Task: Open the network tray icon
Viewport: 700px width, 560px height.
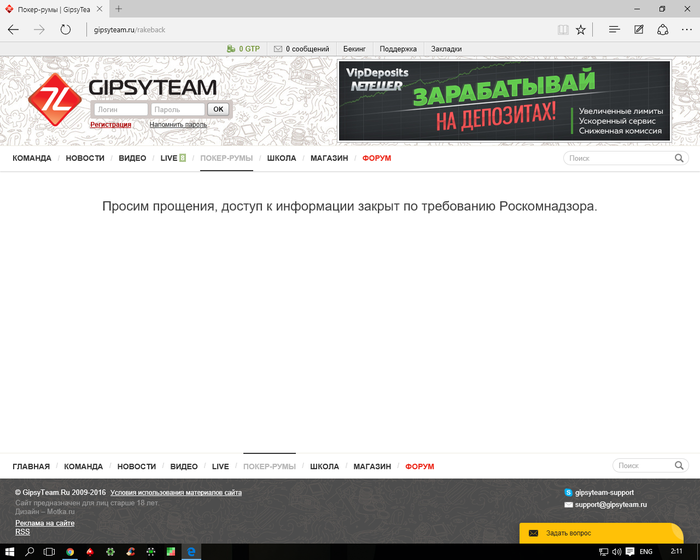Action: click(x=603, y=552)
